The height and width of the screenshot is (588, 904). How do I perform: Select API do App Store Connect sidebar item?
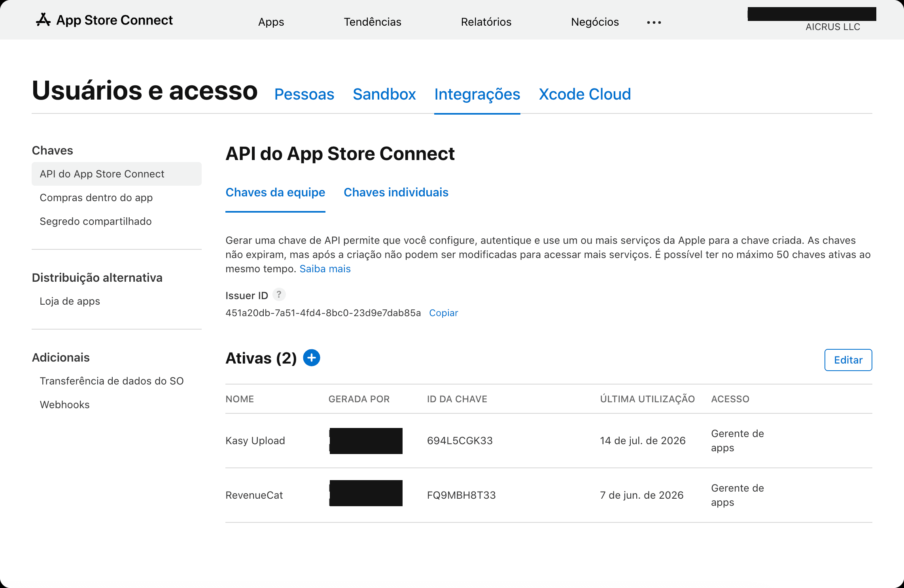(x=117, y=174)
